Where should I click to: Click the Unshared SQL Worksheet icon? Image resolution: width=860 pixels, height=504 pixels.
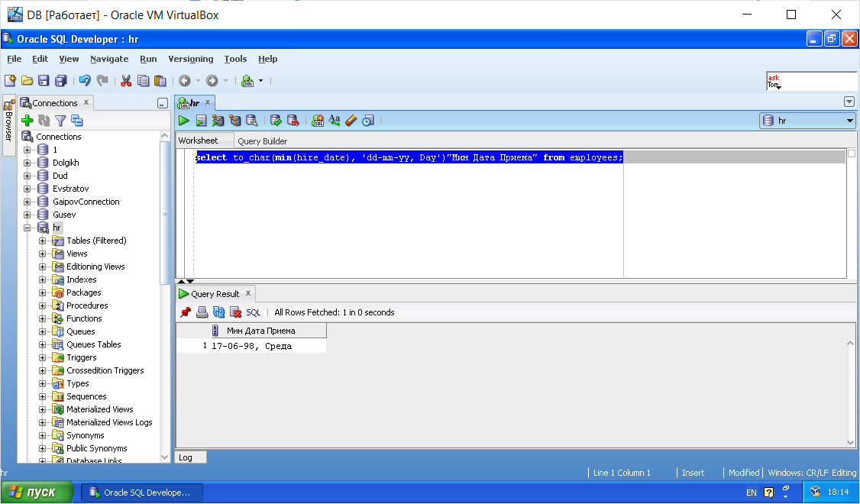pos(318,121)
